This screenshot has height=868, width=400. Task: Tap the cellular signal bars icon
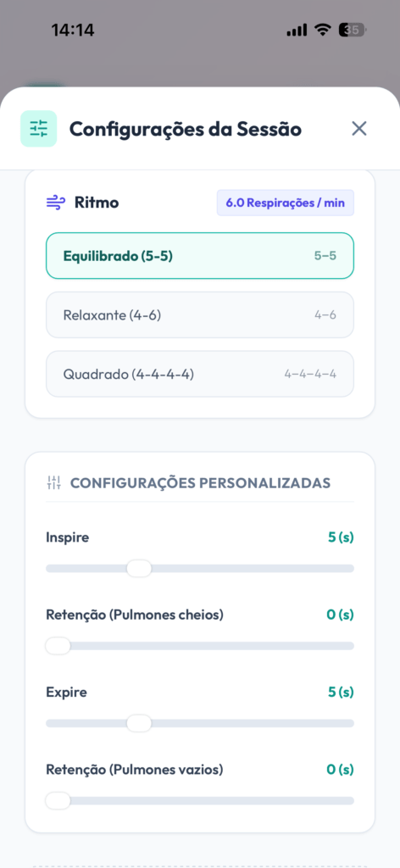click(297, 31)
